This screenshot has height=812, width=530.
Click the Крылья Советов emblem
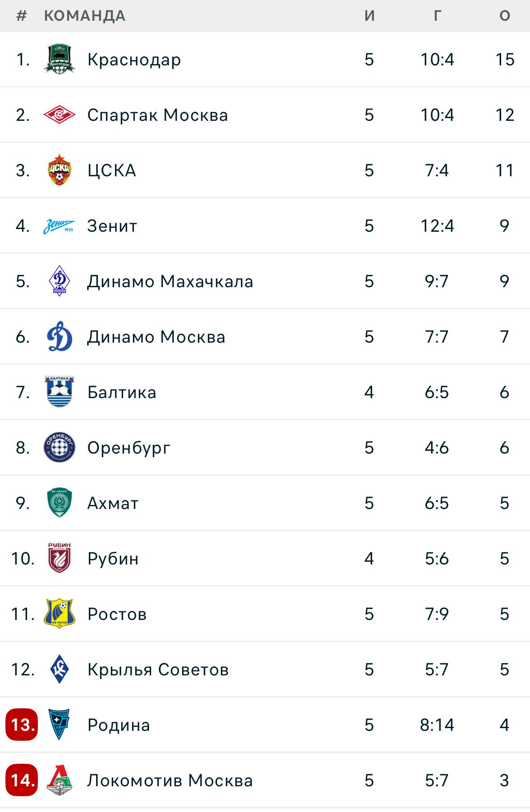point(59,669)
